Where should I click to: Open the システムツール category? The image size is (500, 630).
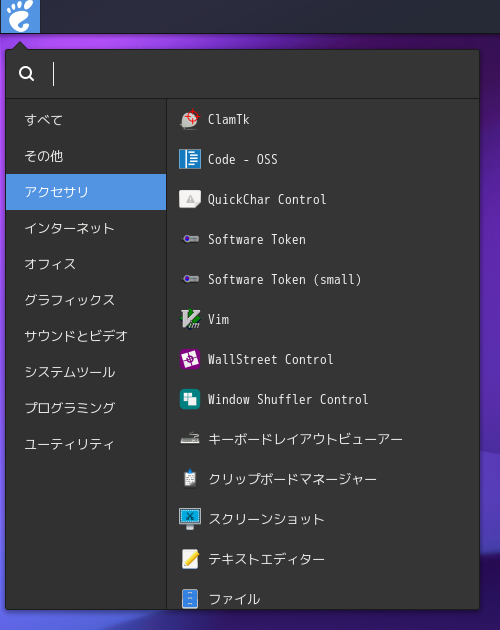click(86, 372)
